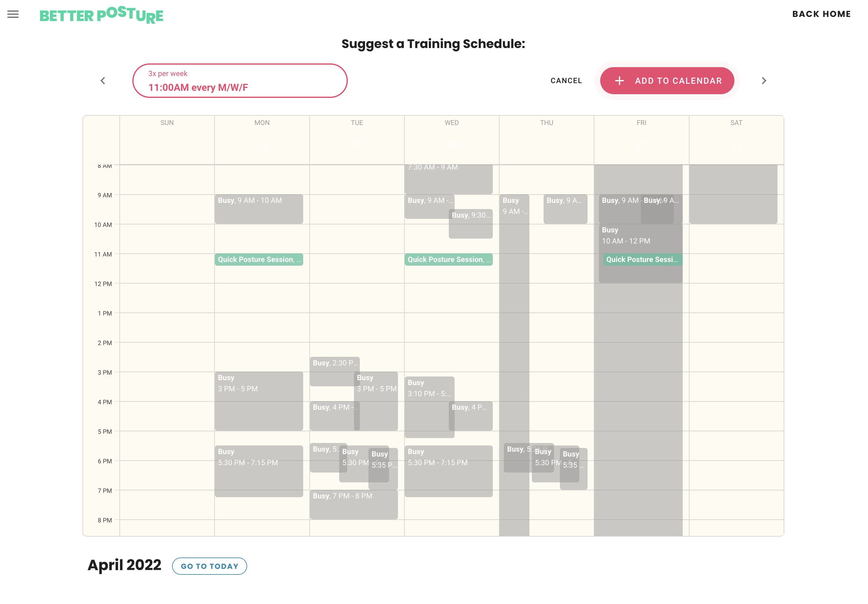Click Wednesday's green Quick Posture Session event
The height and width of the screenshot is (604, 868).
click(x=449, y=260)
